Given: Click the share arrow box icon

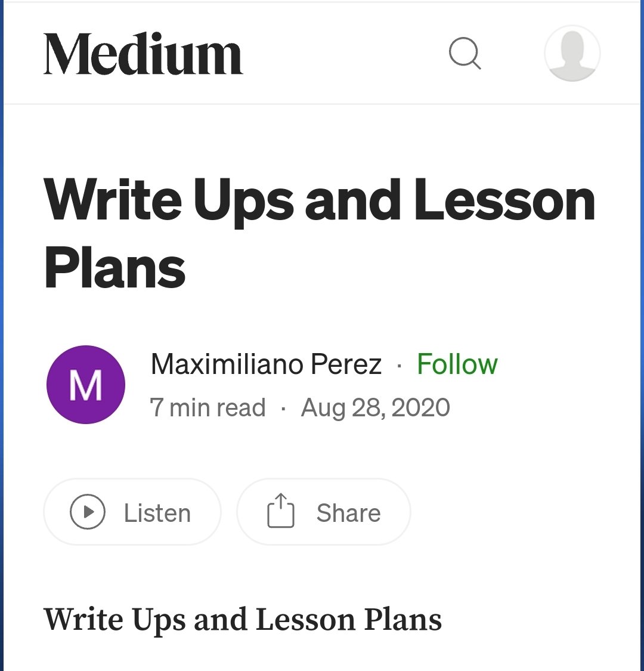Looking at the screenshot, I should [x=280, y=512].
